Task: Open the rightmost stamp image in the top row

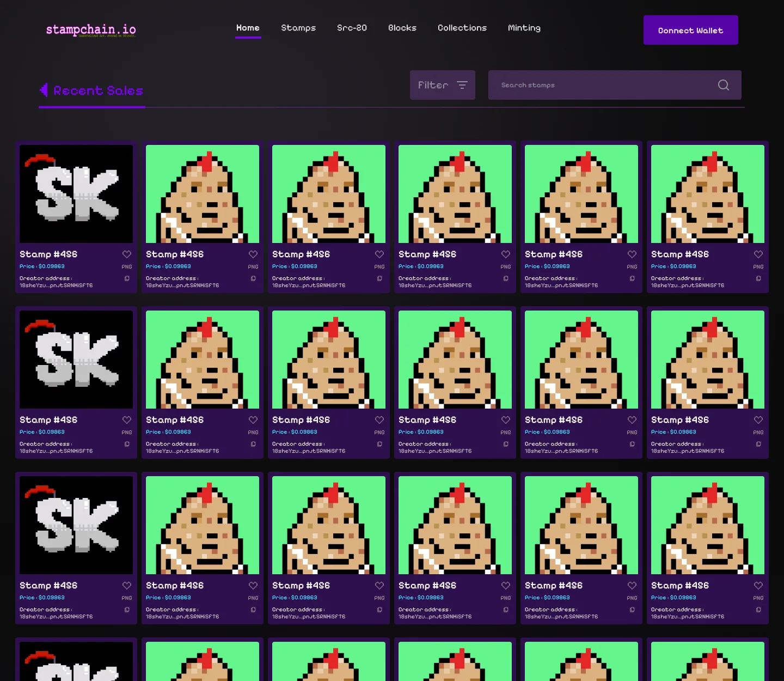Action: pyautogui.click(x=708, y=194)
